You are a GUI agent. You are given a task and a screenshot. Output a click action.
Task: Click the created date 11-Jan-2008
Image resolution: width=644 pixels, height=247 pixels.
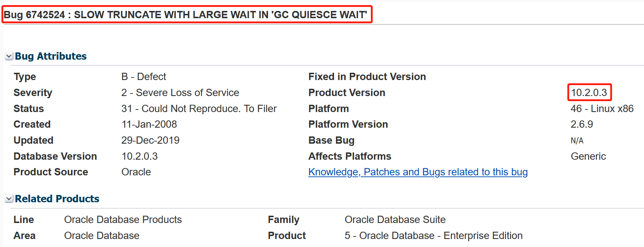point(149,124)
